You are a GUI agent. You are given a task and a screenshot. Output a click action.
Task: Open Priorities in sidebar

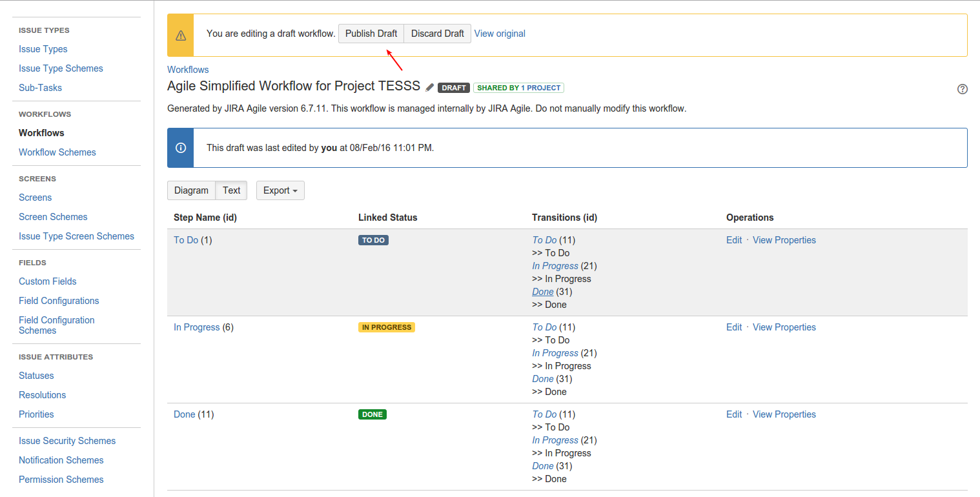tap(36, 414)
